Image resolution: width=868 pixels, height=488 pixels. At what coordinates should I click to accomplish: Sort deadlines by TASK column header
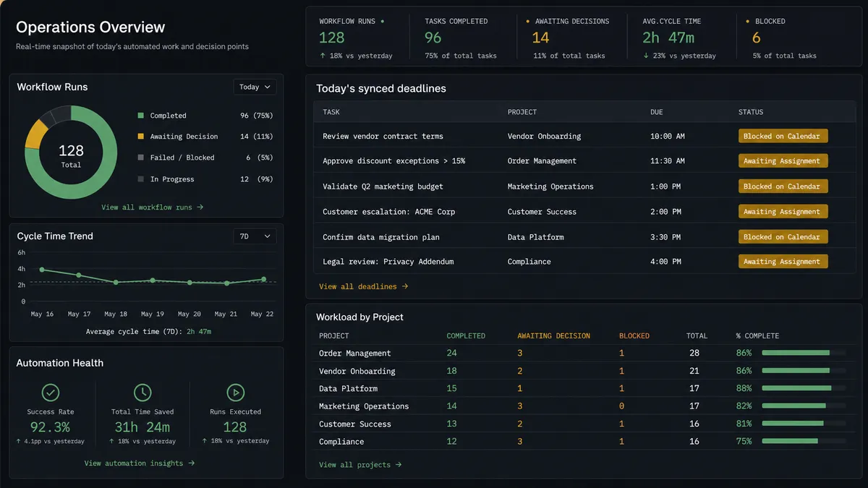(331, 112)
